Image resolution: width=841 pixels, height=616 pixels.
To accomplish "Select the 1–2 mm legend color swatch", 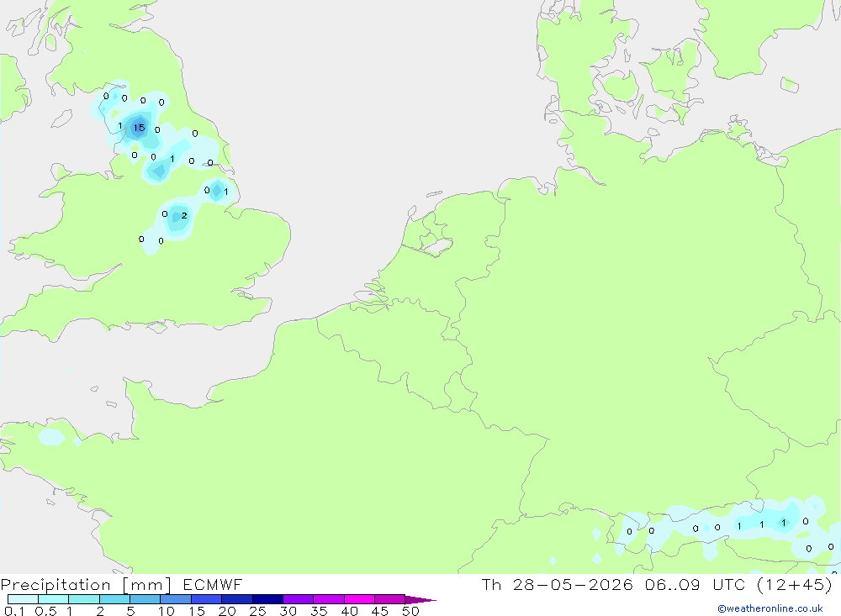I will (x=84, y=599).
